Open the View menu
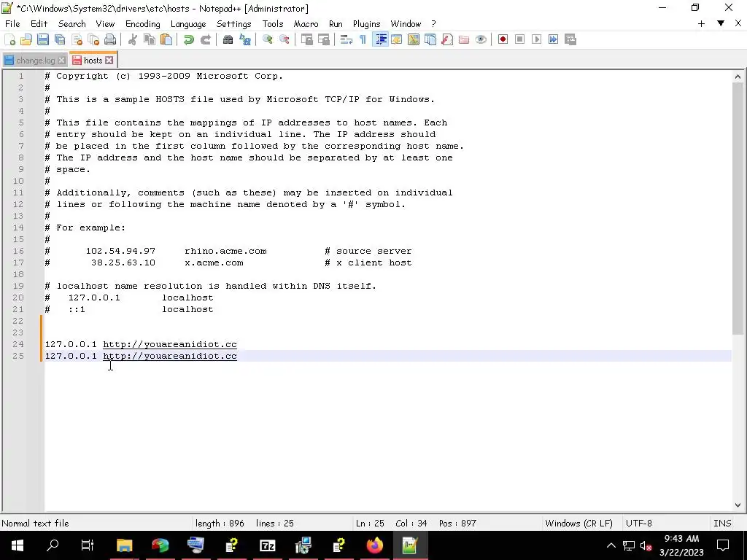The image size is (747, 560). (x=105, y=24)
